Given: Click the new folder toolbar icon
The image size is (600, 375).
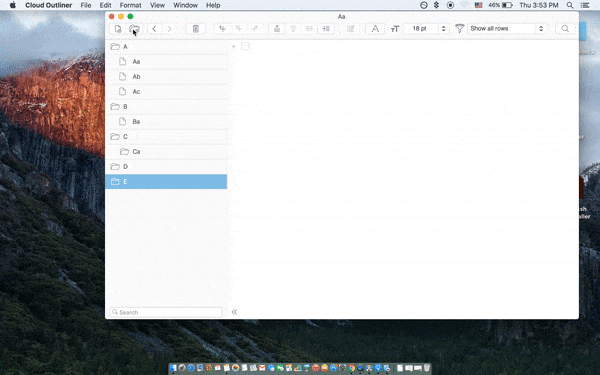Looking at the screenshot, I should pyautogui.click(x=134, y=29).
